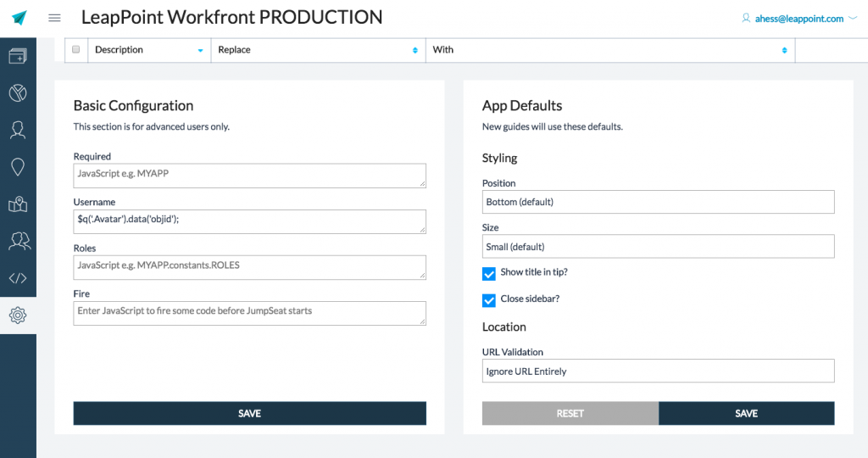Check the table header row checkbox
868x458 pixels.
click(x=76, y=50)
